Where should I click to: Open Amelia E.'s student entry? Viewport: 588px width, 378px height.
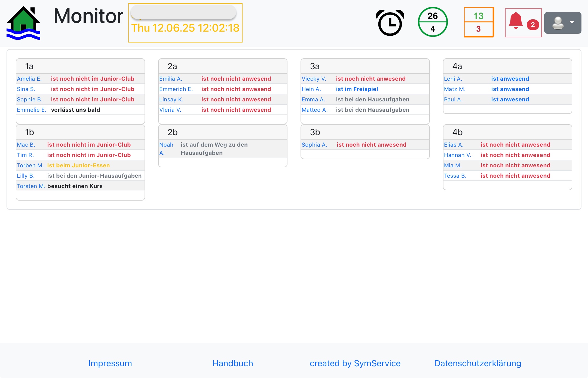pyautogui.click(x=29, y=78)
